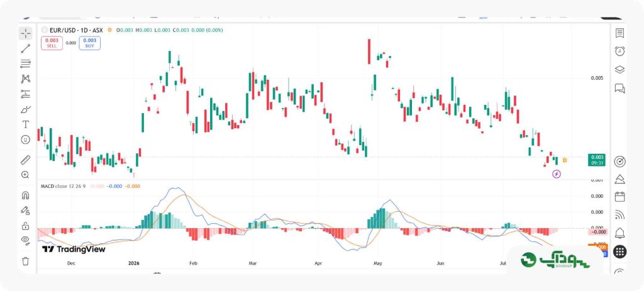Select the brush drawing tool
Screen dimensions: 644x291
tap(25, 109)
